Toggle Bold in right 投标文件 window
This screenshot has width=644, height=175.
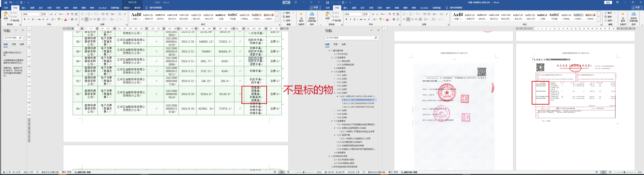[346, 19]
